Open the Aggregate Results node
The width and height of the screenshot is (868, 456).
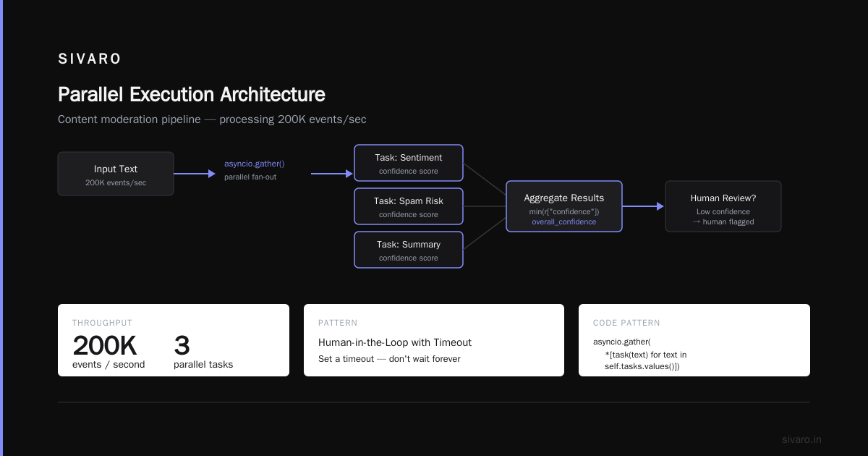tap(564, 206)
